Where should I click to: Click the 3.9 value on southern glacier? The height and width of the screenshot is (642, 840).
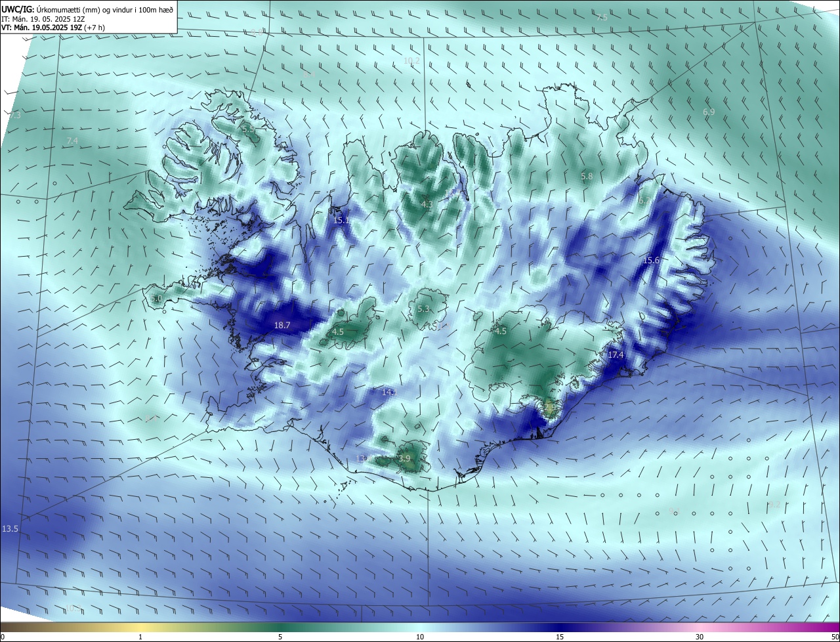point(404,459)
